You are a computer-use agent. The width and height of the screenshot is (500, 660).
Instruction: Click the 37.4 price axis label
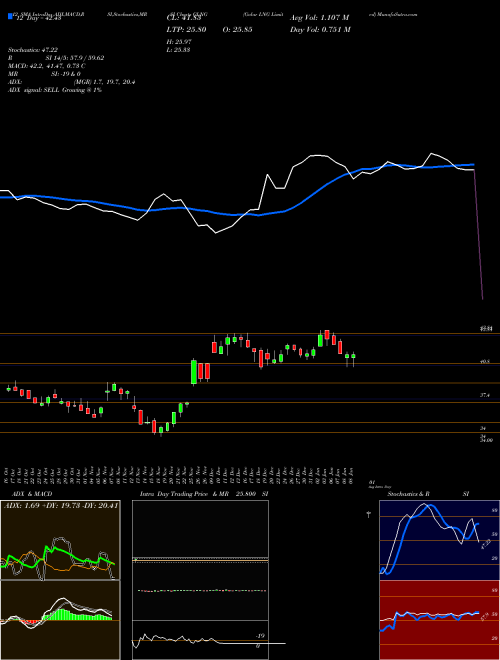point(484,395)
